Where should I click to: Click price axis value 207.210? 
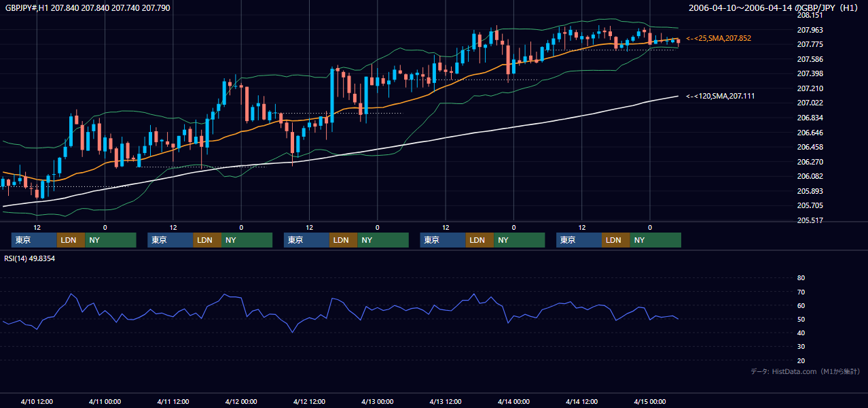tap(810, 88)
